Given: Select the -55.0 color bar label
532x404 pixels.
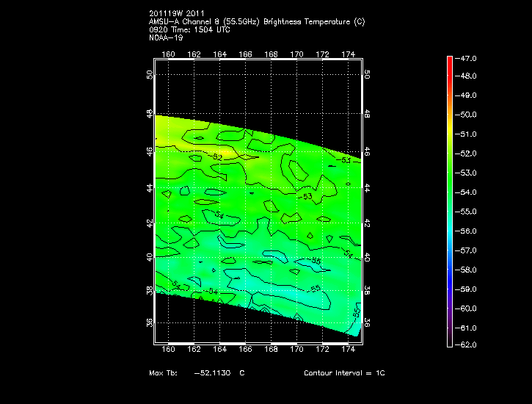Looking at the screenshot, I should tap(467, 212).
